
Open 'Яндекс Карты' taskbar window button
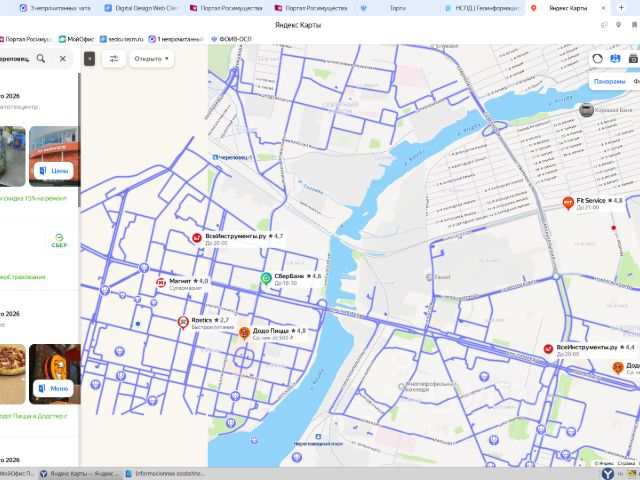79,473
